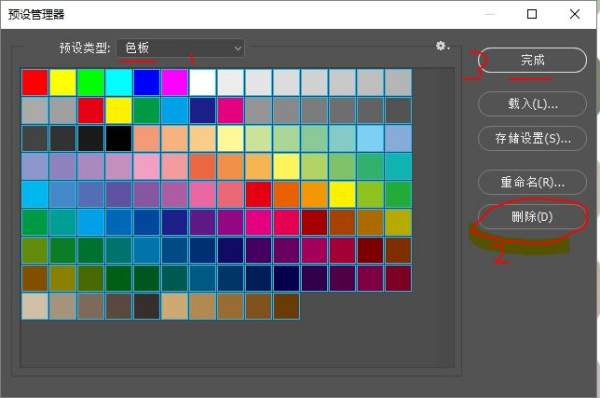Select the pure black swatch
Viewport: 600px width, 398px height.
click(119, 139)
